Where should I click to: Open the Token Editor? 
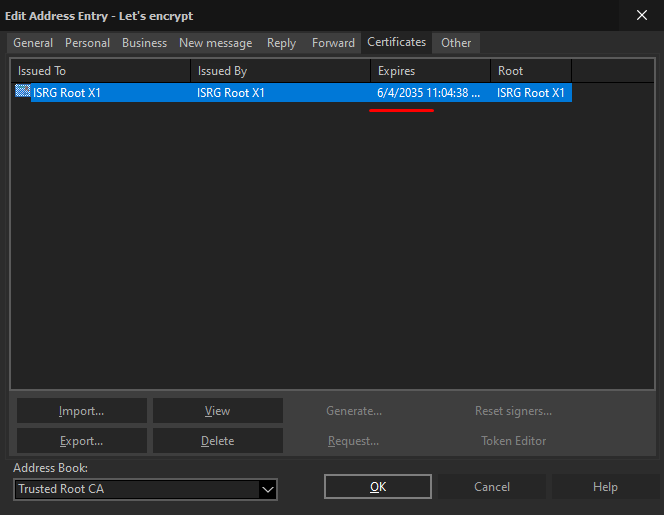(x=513, y=440)
